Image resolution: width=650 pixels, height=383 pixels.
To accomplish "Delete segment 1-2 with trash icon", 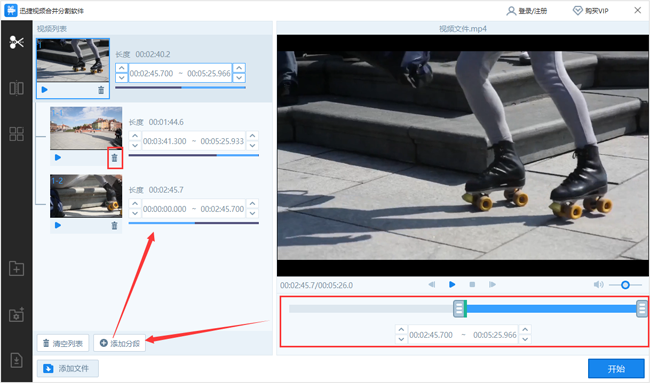I will coord(114,226).
